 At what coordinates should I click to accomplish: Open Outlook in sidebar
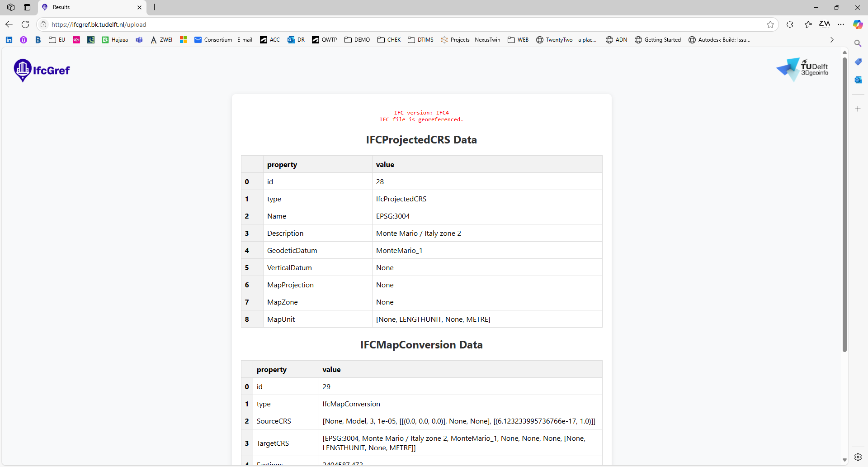tap(858, 80)
